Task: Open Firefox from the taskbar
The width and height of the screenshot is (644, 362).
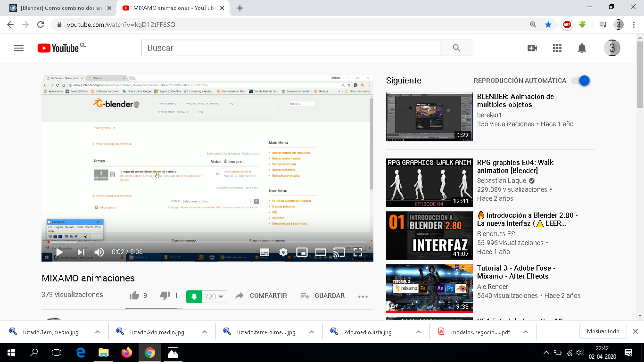Action: [127, 353]
